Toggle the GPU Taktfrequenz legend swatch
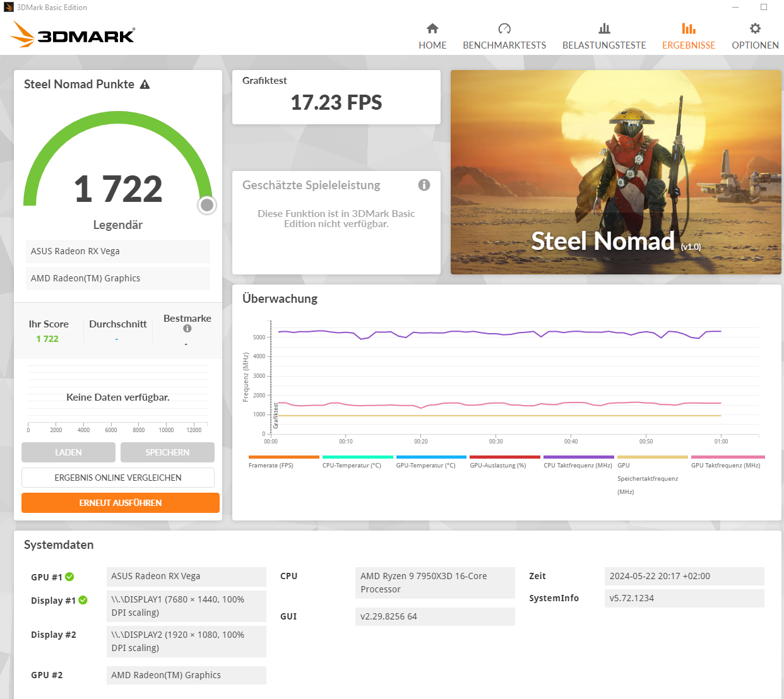The height and width of the screenshot is (699, 784). point(728,457)
